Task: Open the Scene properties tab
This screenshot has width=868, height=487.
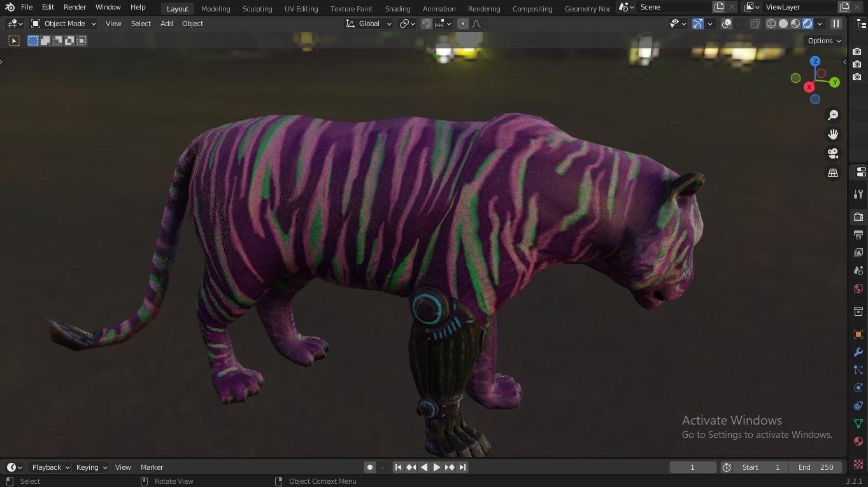Action: [x=858, y=271]
